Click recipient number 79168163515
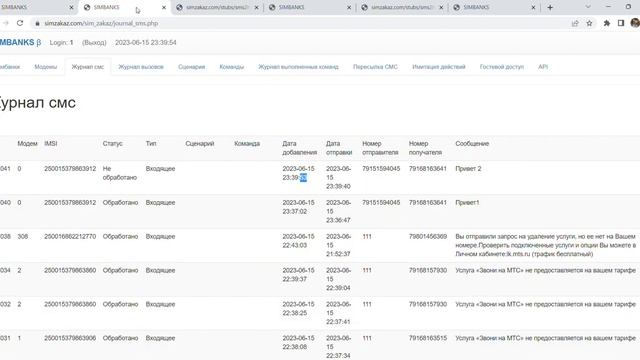Image resolution: width=640 pixels, height=360 pixels. [428, 338]
